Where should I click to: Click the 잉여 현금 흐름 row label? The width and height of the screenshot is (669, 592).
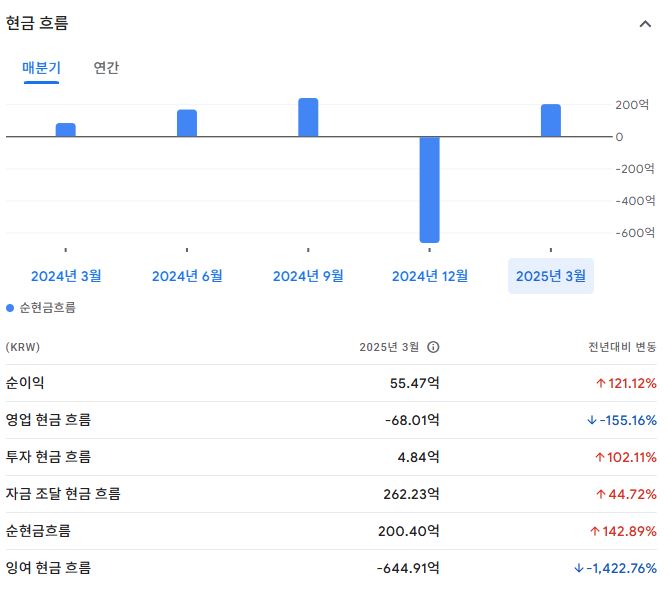click(48, 568)
